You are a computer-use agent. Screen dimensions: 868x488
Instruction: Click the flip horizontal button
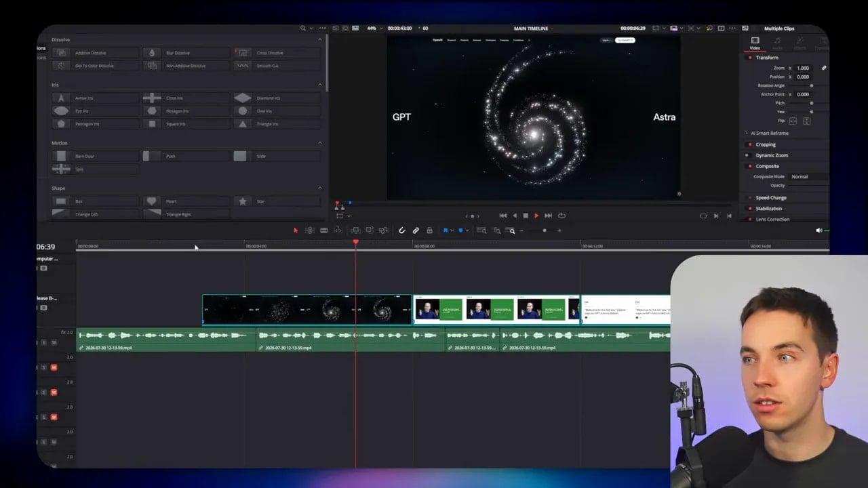click(793, 121)
